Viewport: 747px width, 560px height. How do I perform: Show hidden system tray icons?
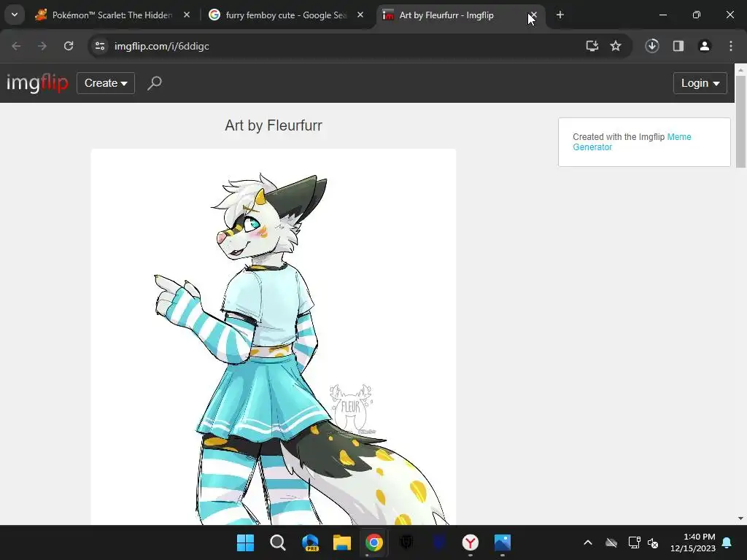[588, 542]
